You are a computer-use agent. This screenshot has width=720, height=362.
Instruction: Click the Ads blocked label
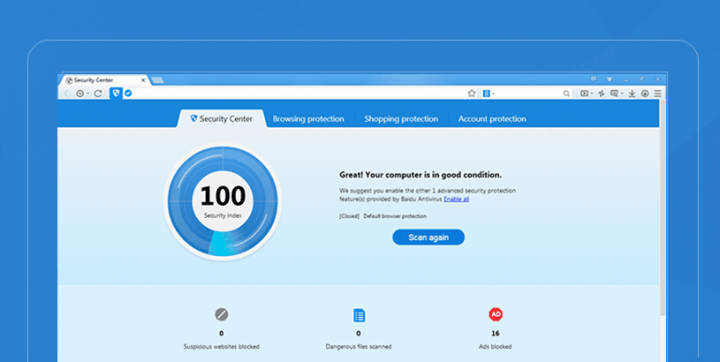click(495, 347)
